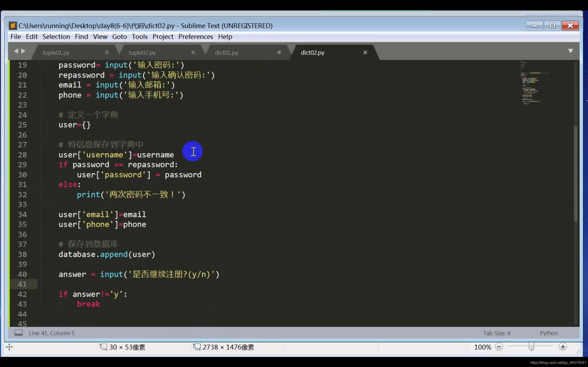This screenshot has width=588, height=367.
Task: Open the Preferences menu
Action: 196,37
